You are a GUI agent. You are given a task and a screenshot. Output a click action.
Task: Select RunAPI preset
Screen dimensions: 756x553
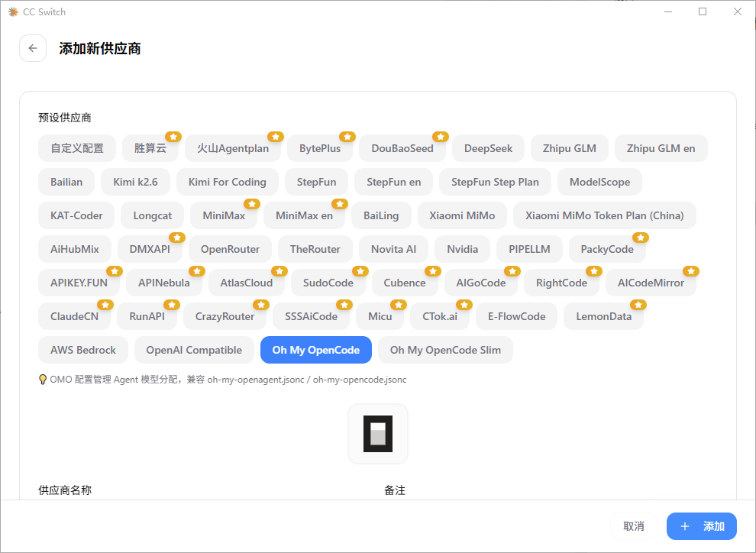147,316
